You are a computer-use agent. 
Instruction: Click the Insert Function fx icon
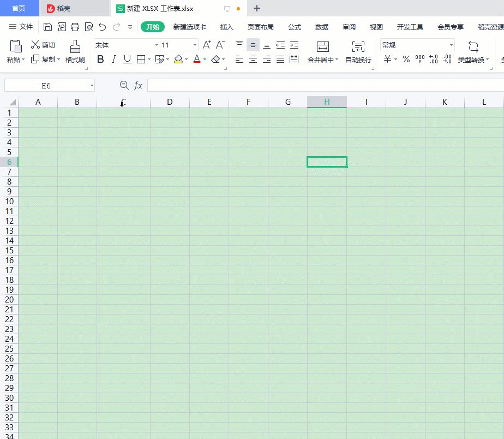point(138,85)
